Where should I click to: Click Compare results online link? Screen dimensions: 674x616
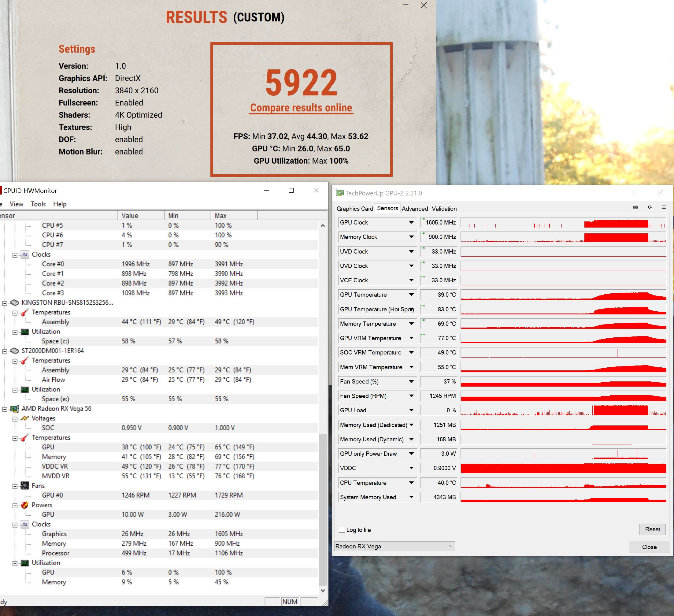[301, 108]
